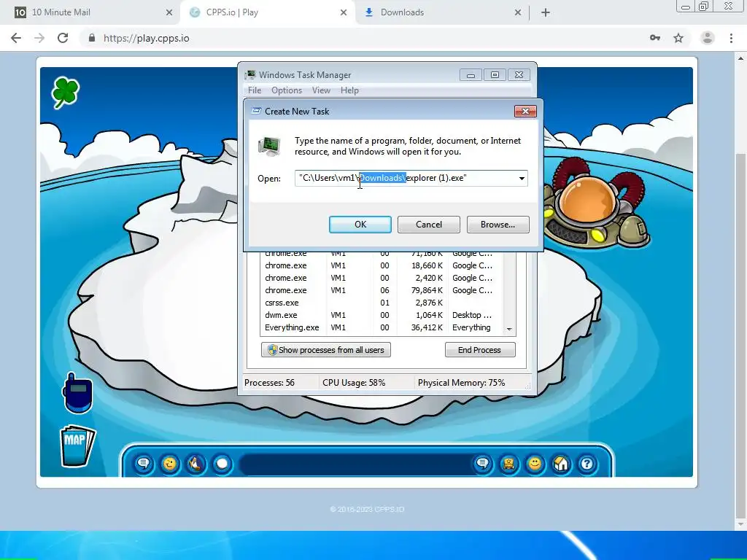Open the help question mark icon
The height and width of the screenshot is (560, 747).
tap(587, 463)
